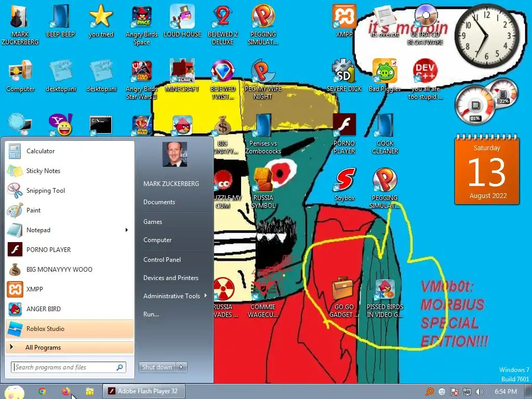Expand All Programs in Start menu
This screenshot has width=532, height=399.
tap(70, 347)
